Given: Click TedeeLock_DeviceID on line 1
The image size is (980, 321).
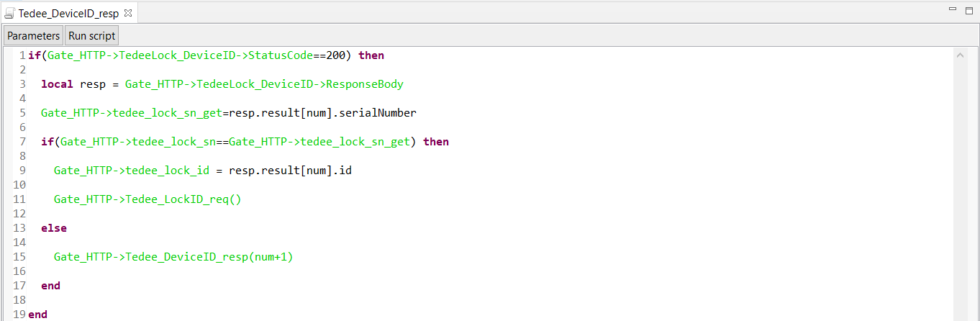Looking at the screenshot, I should (x=177, y=55).
